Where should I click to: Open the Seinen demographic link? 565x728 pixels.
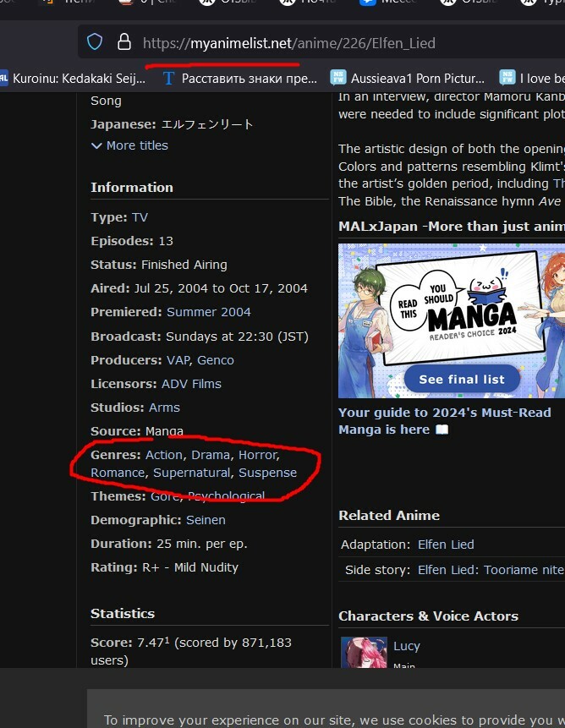pyautogui.click(x=206, y=520)
